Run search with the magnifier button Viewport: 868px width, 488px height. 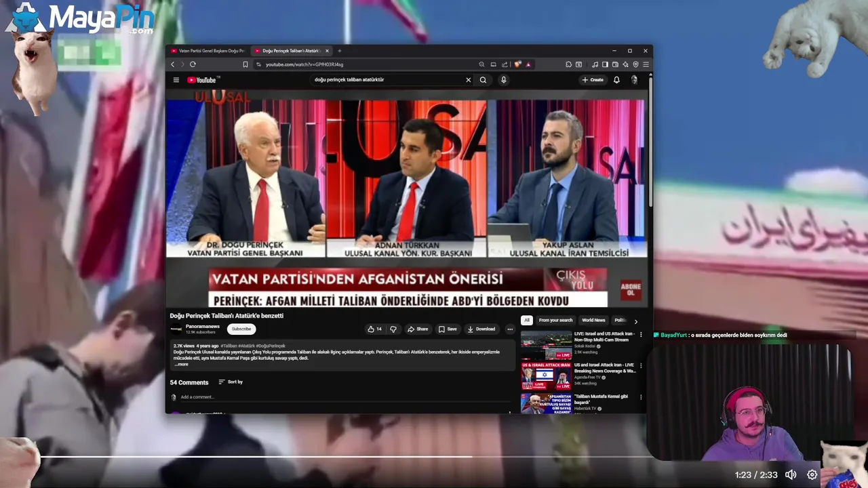483,80
